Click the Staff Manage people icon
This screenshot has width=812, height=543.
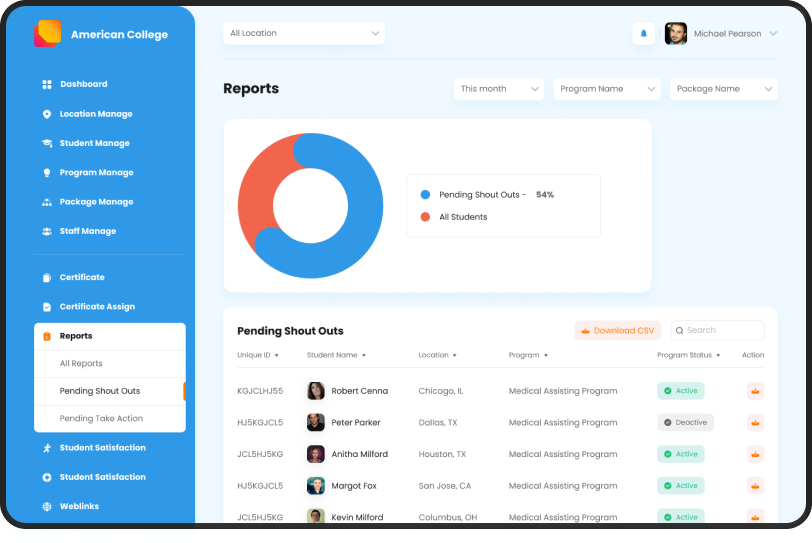(47, 231)
